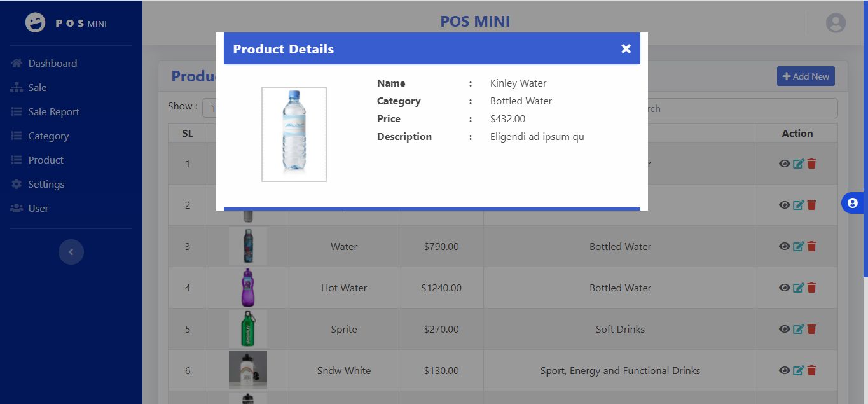Click the edit icon for row 1
The width and height of the screenshot is (868, 404).
point(798,164)
